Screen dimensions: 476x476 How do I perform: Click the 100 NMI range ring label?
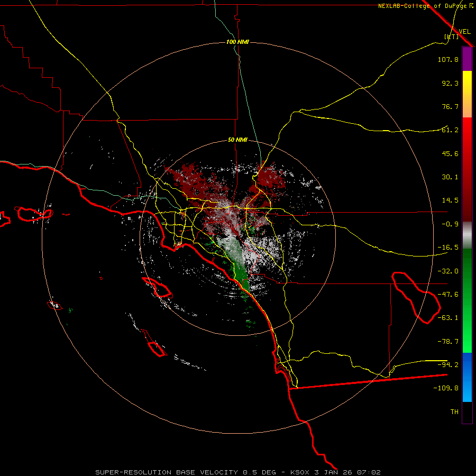(237, 42)
